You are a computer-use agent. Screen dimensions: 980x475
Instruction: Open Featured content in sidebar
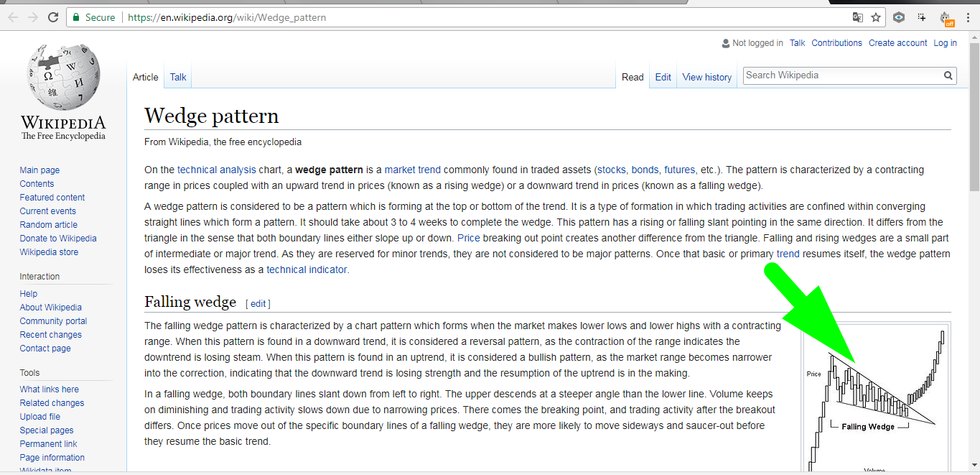[x=52, y=198]
